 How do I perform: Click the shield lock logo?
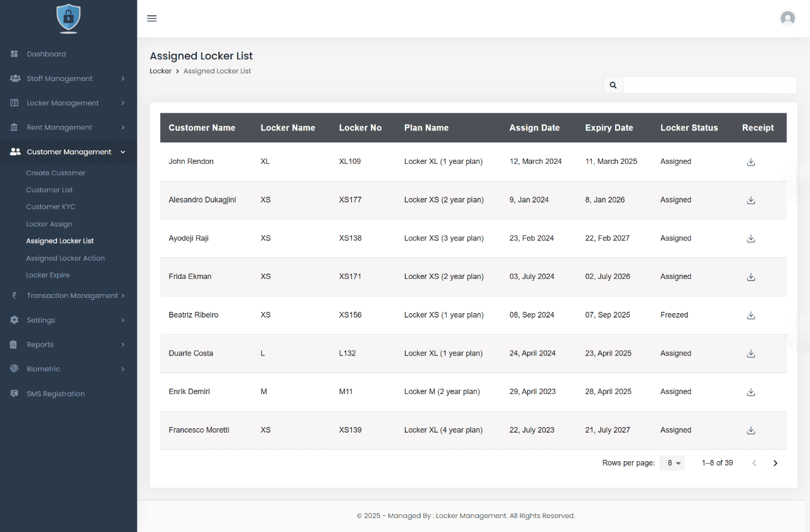[68, 18]
